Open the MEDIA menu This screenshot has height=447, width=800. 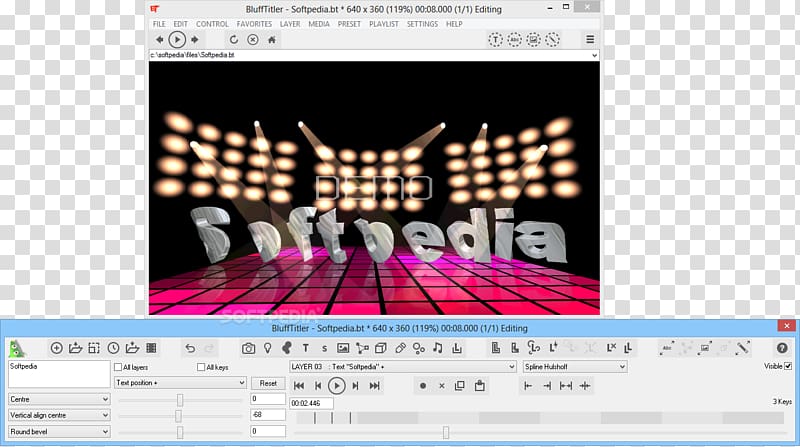(x=319, y=24)
